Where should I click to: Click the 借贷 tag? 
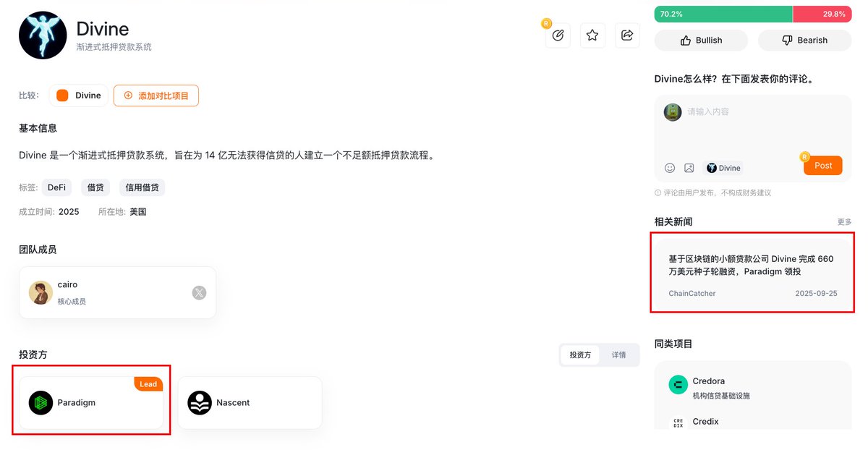point(95,187)
